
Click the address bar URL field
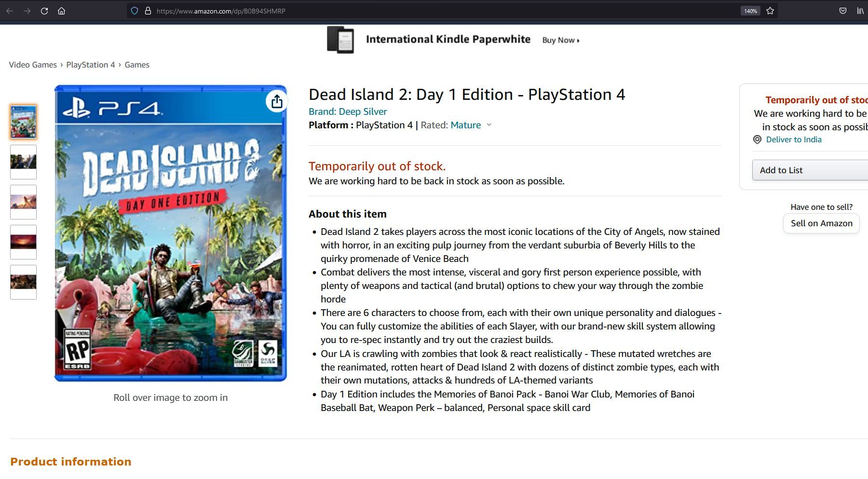(434, 11)
